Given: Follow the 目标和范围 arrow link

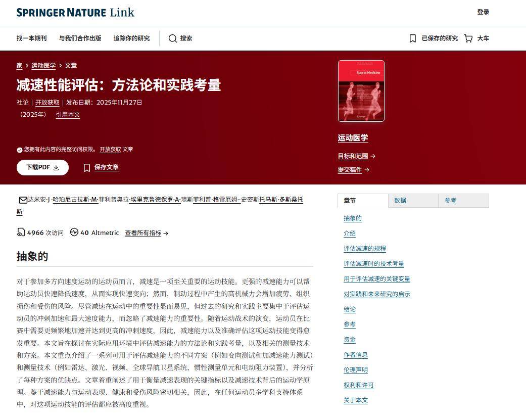Looking at the screenshot, I should (x=356, y=156).
